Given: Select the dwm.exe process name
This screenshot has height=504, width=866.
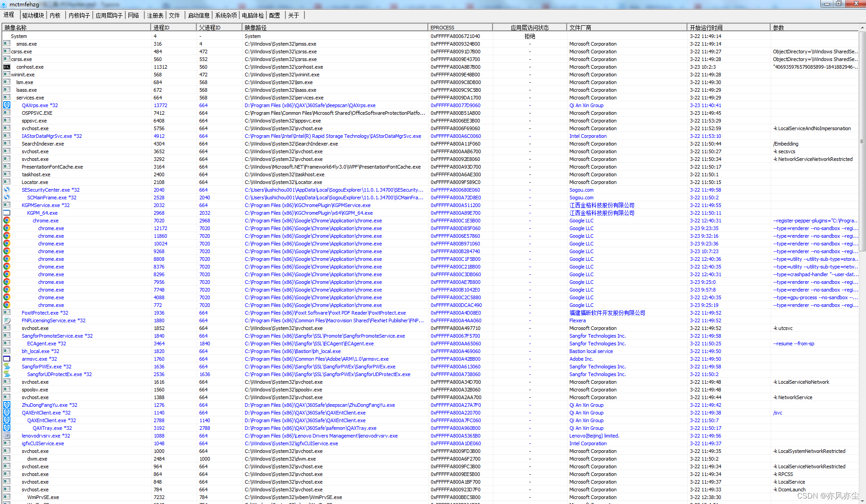Looking at the screenshot, I should (37, 459).
